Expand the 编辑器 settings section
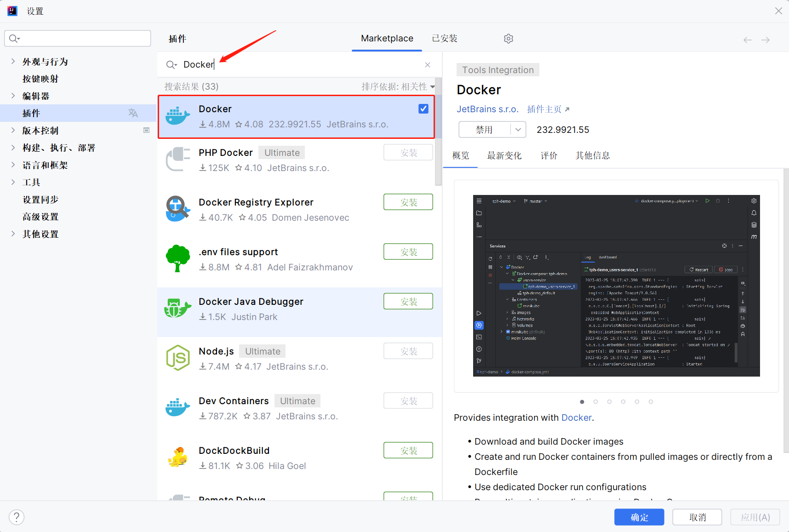The height and width of the screenshot is (532, 789). [x=13, y=96]
